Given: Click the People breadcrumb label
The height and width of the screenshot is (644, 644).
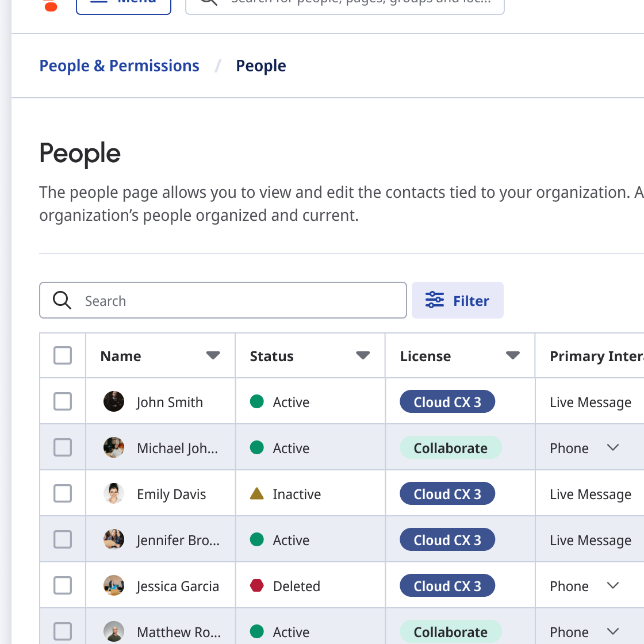Looking at the screenshot, I should (x=261, y=66).
